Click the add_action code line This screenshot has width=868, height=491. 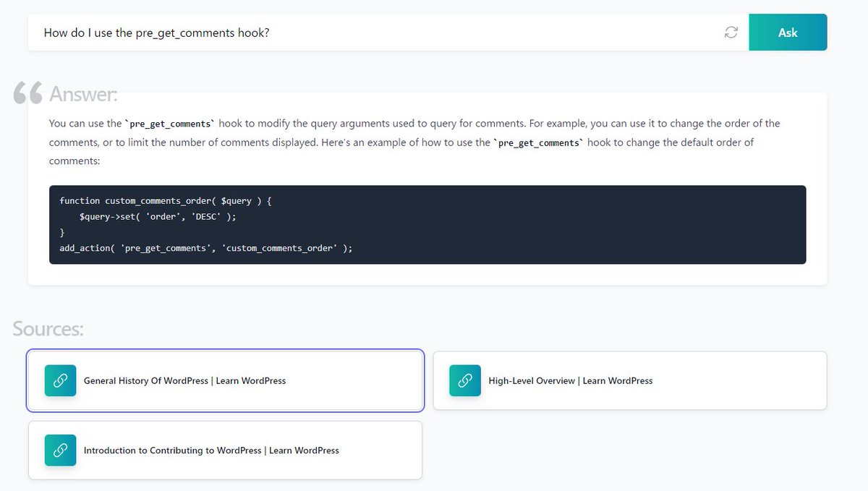tap(206, 248)
